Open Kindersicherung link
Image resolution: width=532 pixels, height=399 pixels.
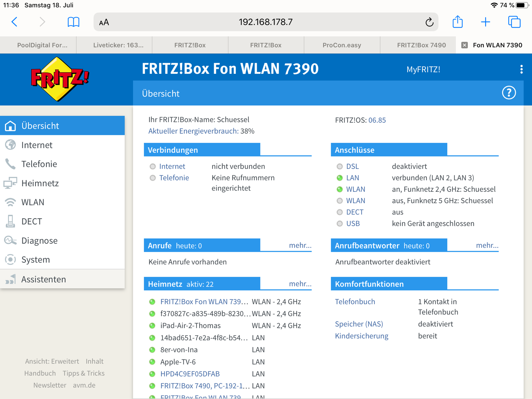coord(361,336)
